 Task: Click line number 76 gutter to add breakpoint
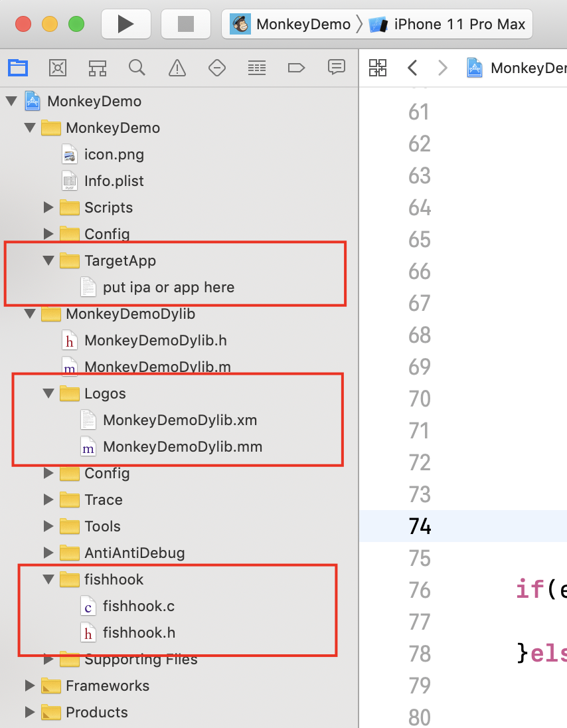pos(420,590)
